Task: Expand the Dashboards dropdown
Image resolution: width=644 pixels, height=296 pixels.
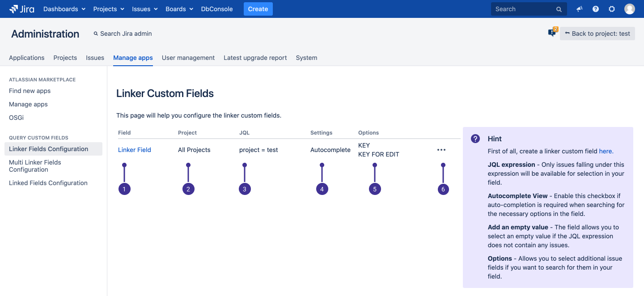Action: pos(64,9)
